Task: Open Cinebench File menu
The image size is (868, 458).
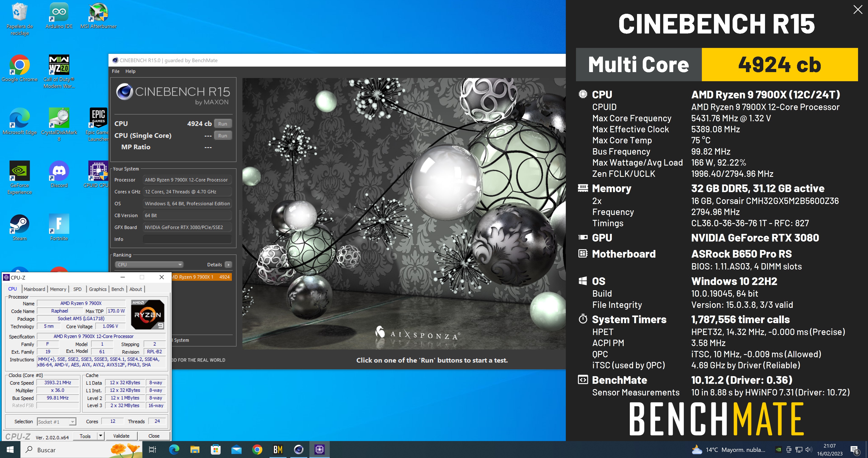Action: coord(115,71)
